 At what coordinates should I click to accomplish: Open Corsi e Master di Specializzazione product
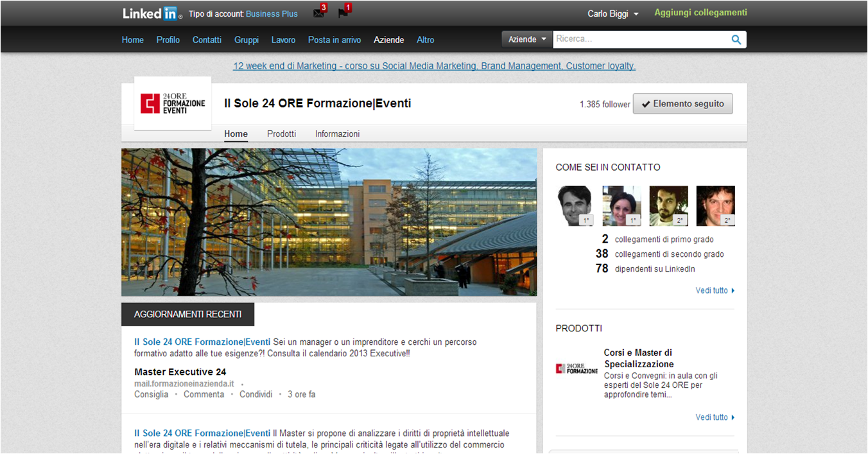[x=638, y=358]
